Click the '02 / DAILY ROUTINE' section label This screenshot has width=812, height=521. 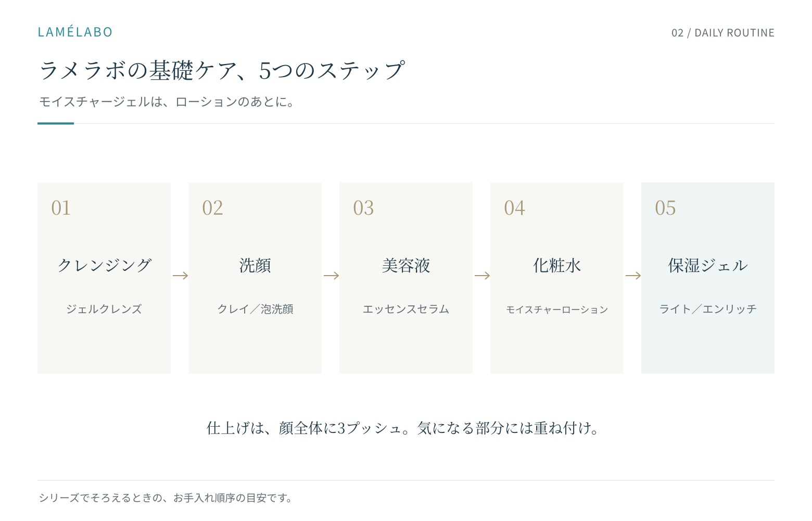(722, 33)
